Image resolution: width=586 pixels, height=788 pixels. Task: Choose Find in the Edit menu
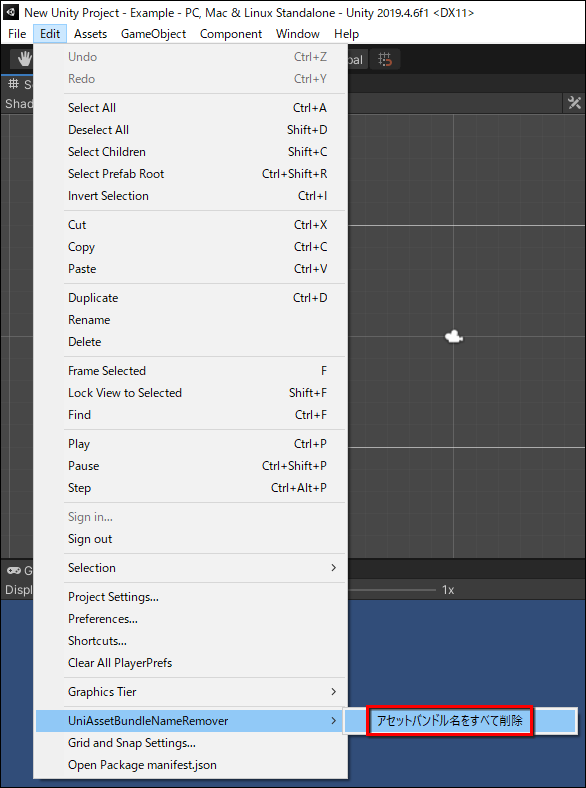point(190,415)
